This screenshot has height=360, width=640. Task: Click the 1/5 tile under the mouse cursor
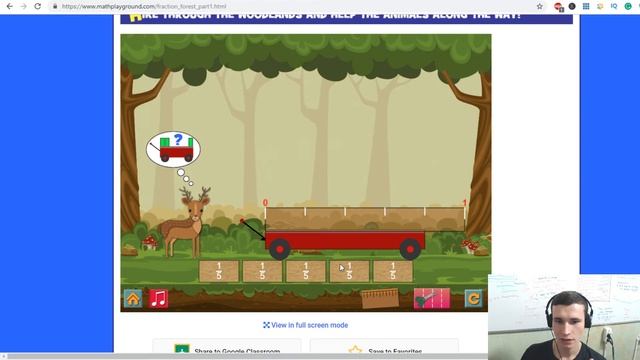click(349, 271)
